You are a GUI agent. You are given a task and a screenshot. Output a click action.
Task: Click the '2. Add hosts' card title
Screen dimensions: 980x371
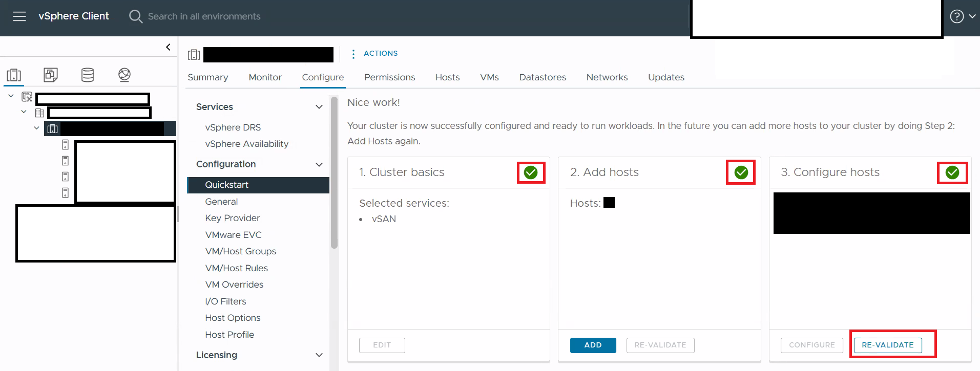tap(604, 172)
